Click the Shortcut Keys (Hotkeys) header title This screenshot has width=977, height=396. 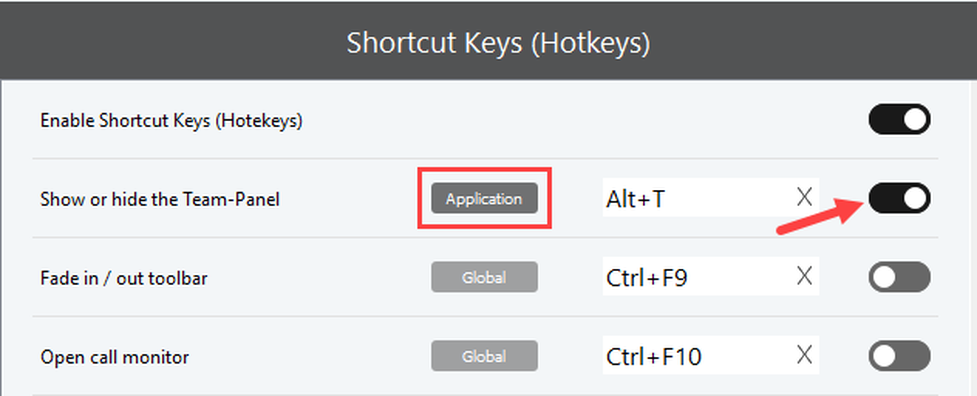point(498,44)
